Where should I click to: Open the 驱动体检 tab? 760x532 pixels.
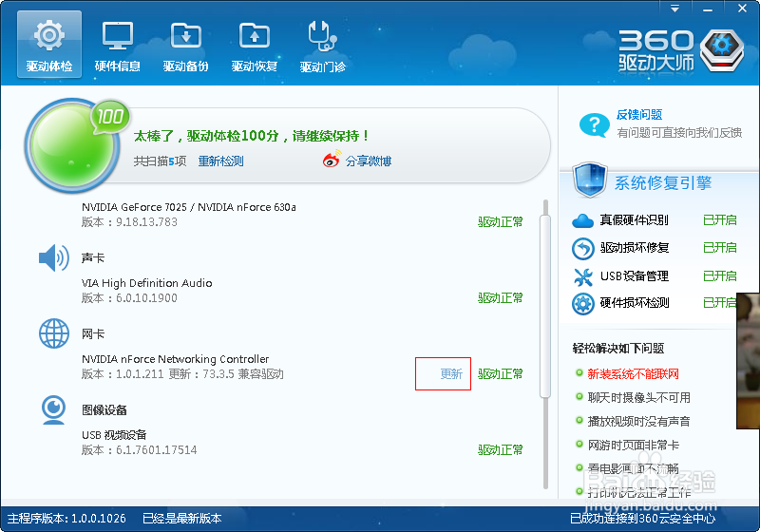49,45
